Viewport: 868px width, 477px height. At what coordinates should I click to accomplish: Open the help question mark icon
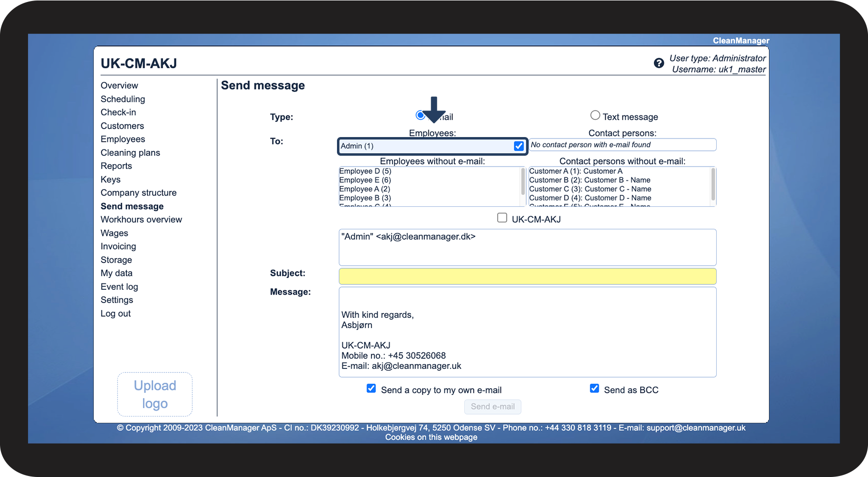pyautogui.click(x=659, y=63)
